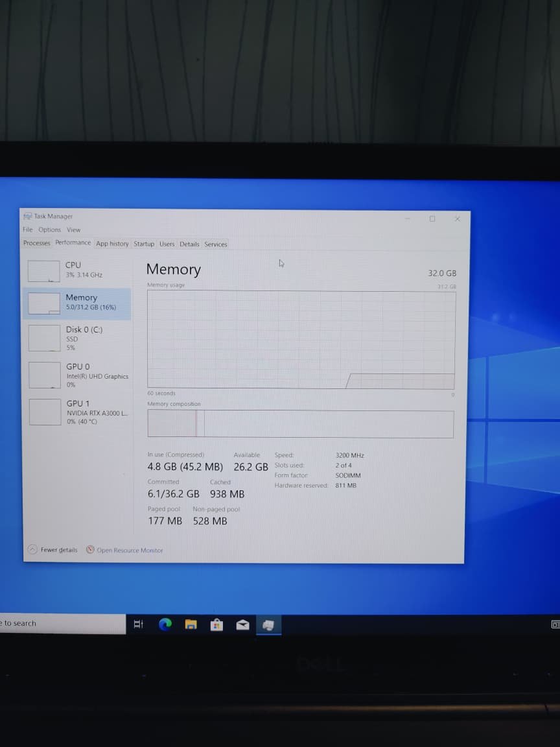Image resolution: width=560 pixels, height=747 pixels.
Task: Click the CPU mini graph thumbnail
Action: click(43, 271)
